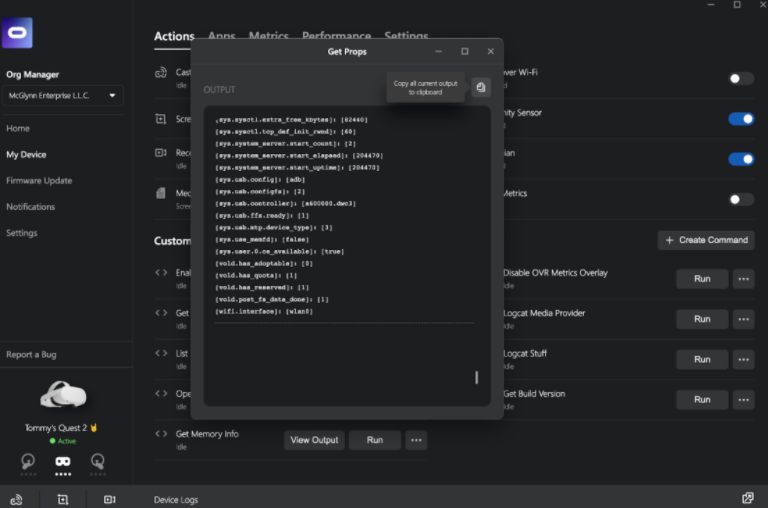The height and width of the screenshot is (508, 768).
Task: Expand the options menu for Get Memory Info
Action: tap(416, 440)
